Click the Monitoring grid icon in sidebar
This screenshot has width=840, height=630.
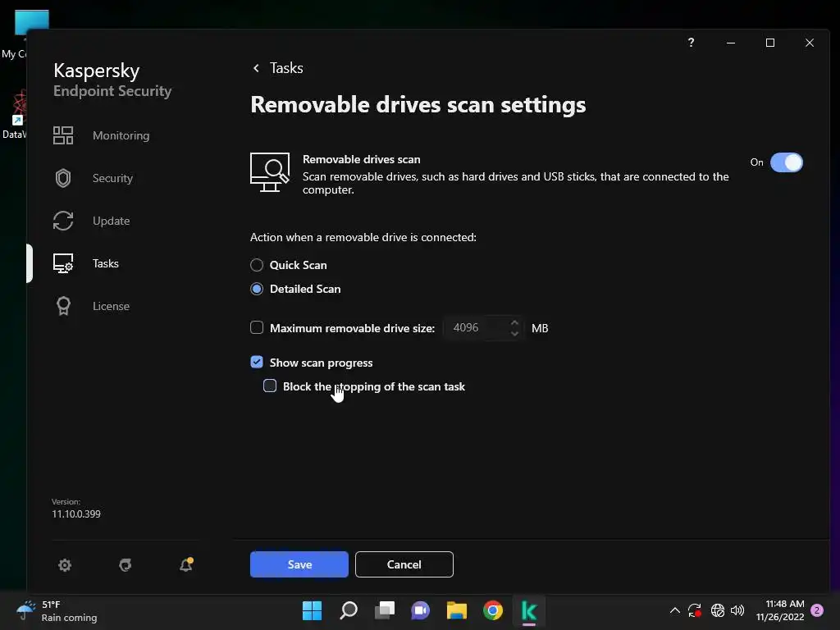tap(63, 135)
